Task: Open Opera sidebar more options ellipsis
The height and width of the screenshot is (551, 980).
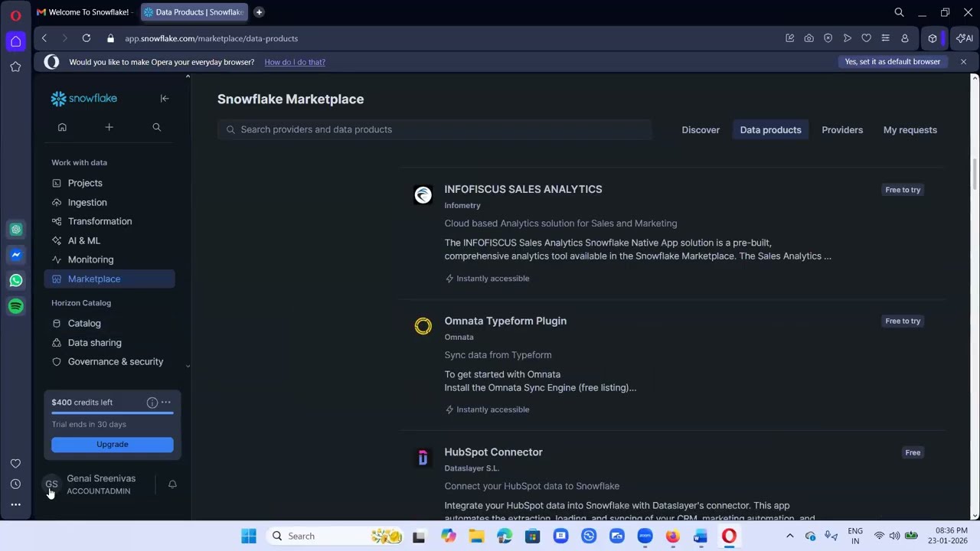Action: (x=15, y=504)
